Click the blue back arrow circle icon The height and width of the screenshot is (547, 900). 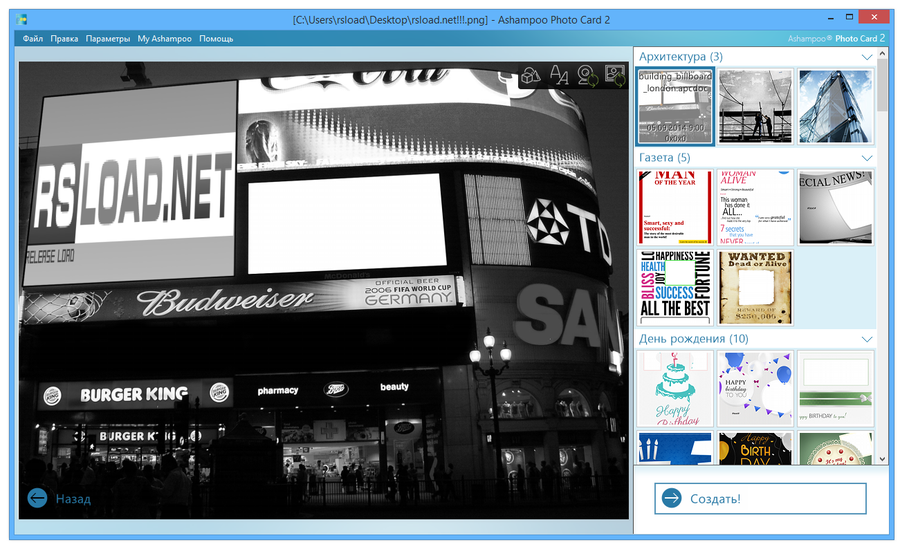(x=37, y=498)
